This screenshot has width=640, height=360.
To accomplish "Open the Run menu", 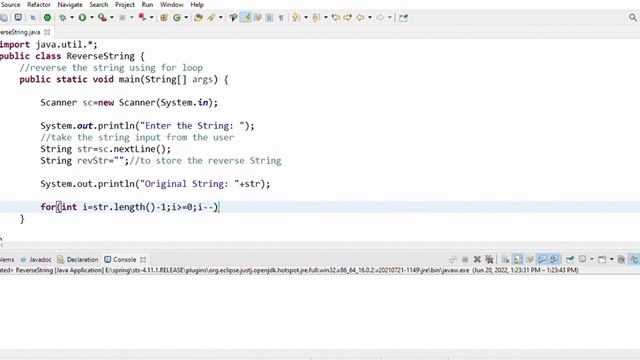I will (x=147, y=4).
